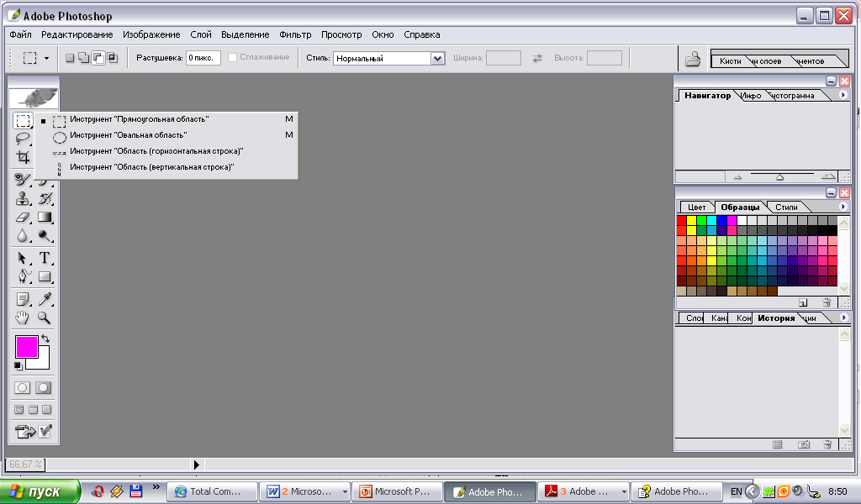
Task: Choose the Овальная область tool from flyout
Action: [x=167, y=135]
